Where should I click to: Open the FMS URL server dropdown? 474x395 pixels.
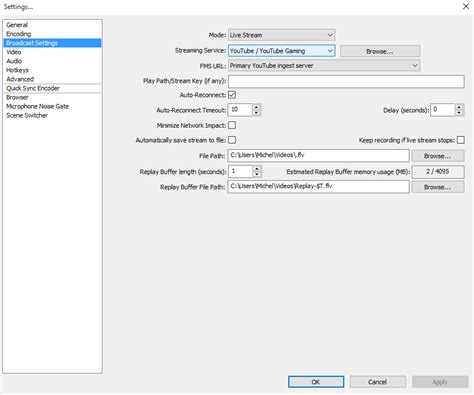click(324, 66)
